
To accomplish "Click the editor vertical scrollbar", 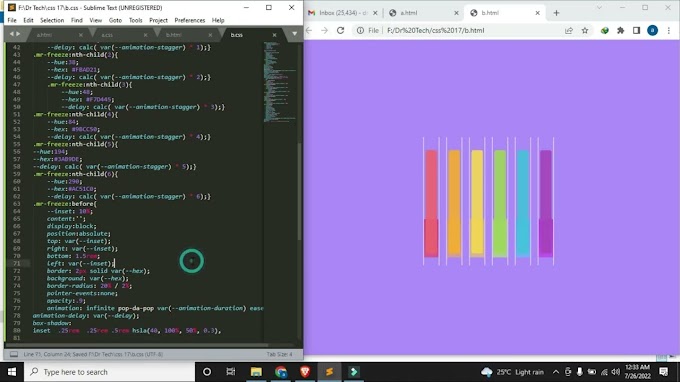I will (299, 191).
